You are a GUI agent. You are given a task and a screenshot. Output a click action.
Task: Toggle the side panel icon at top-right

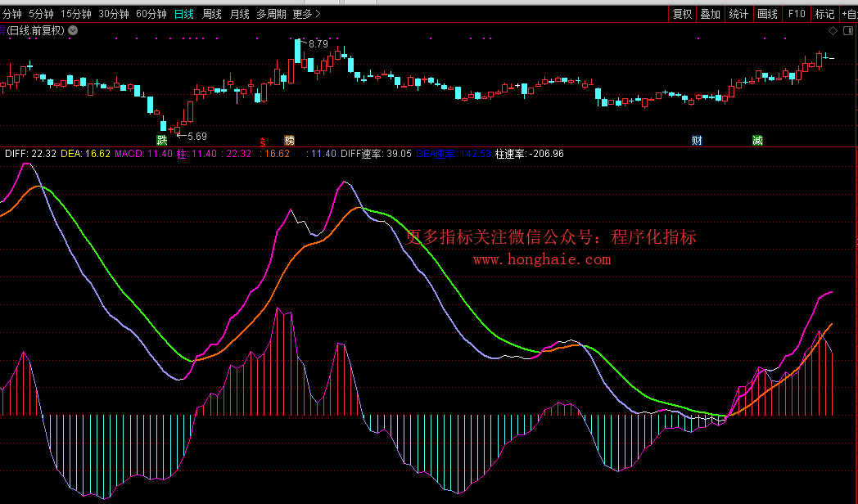(x=847, y=31)
